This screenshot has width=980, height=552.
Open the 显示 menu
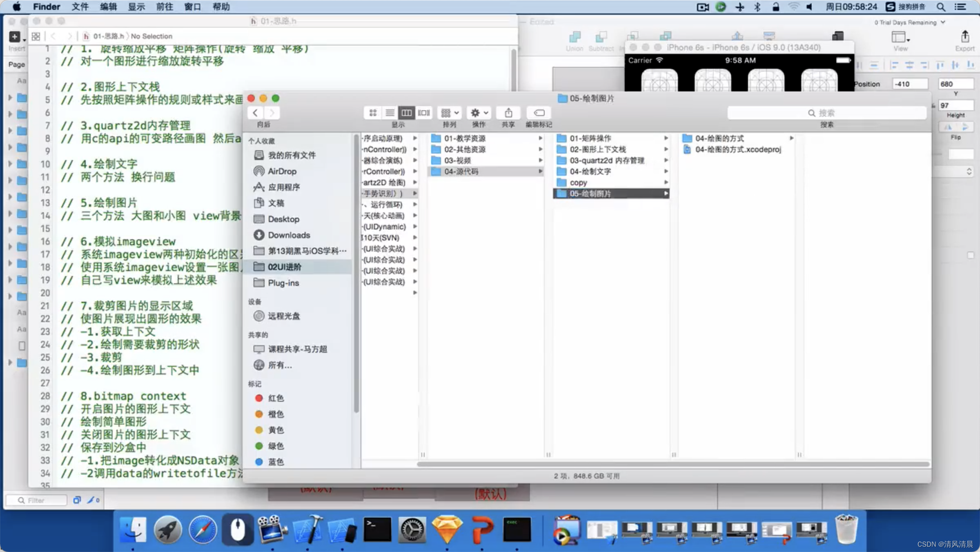pos(136,7)
